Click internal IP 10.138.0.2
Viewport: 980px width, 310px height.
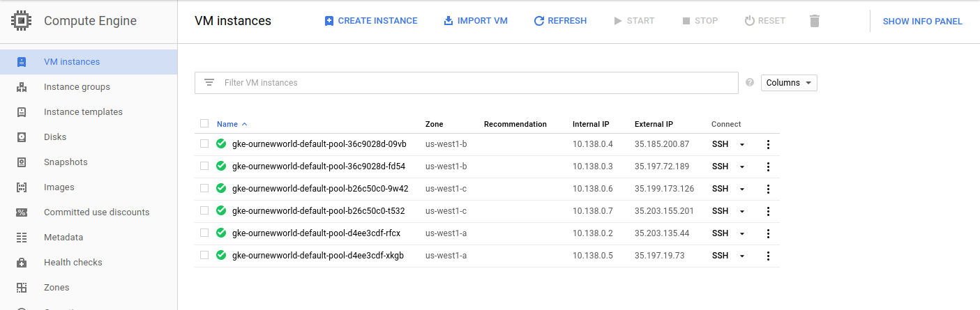point(593,233)
